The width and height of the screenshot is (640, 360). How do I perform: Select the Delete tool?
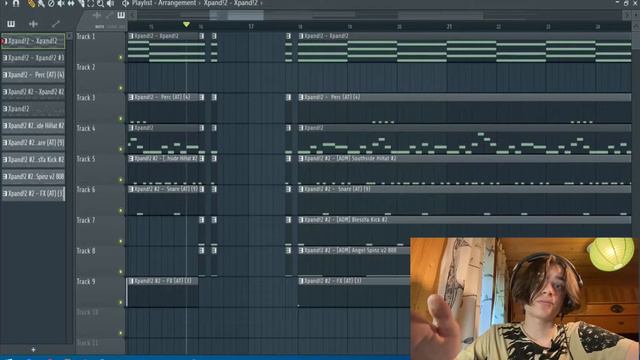(x=51, y=4)
